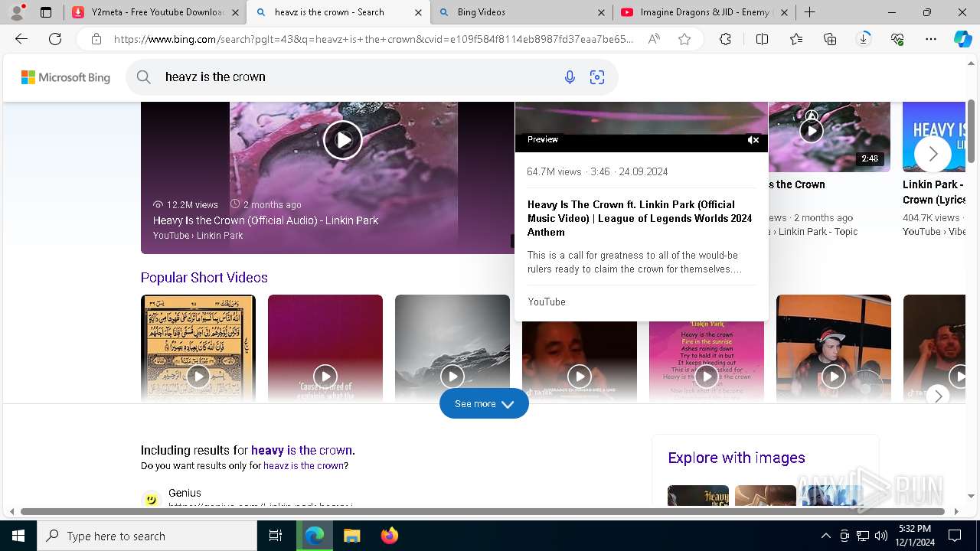980x551 pixels.
Task: Click the voice search microphone icon
Action: click(x=570, y=77)
